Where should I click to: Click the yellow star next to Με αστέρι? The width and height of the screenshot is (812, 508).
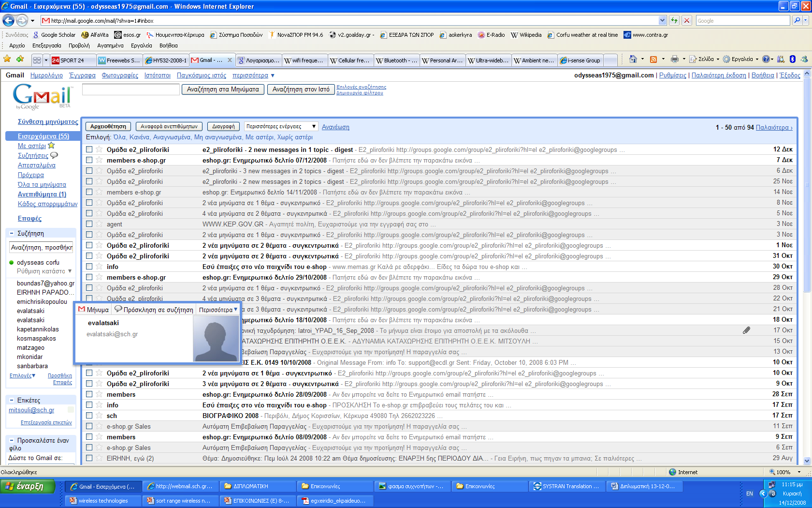tap(51, 146)
